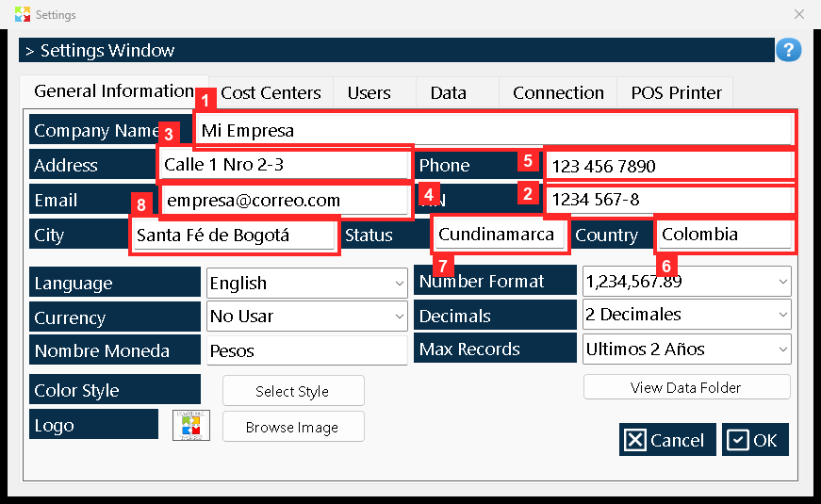Expand the Language dropdown showing English
Screen dimensions: 821x504
[307, 284]
